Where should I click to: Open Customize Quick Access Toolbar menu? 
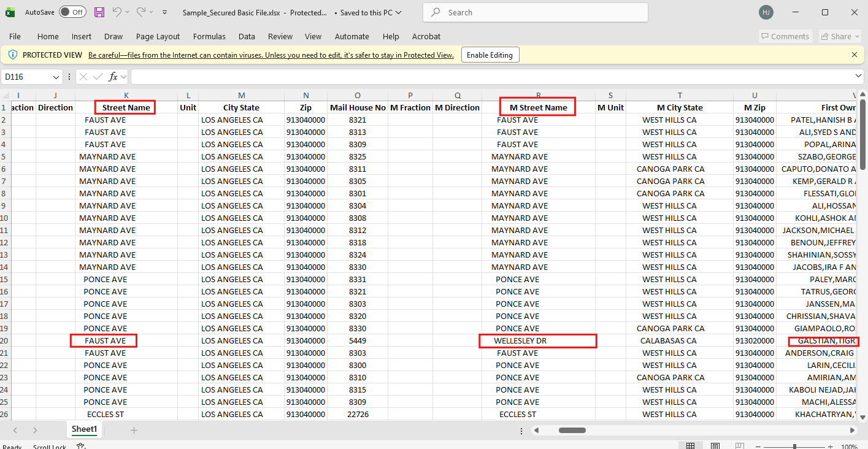pos(165,12)
